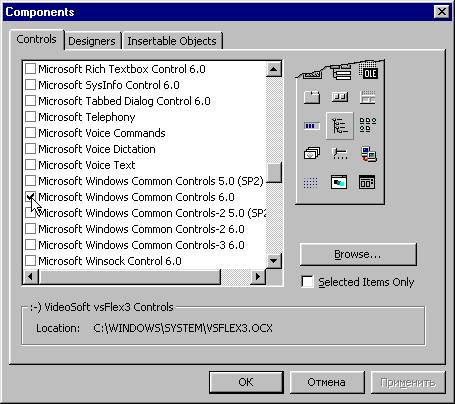Click the horizontal scroll right arrow

pos(258,276)
